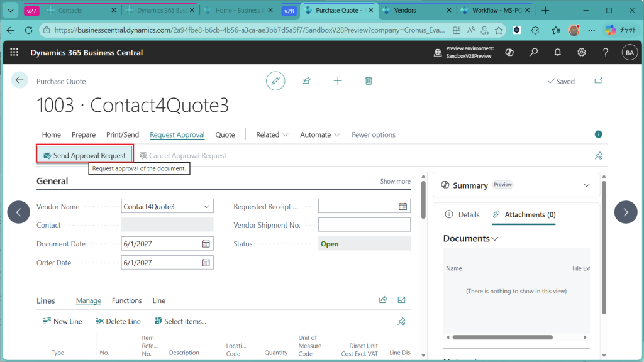Viewport: 644px width, 362px height.
Task: Open Document Date calendar picker
Action: click(x=206, y=244)
